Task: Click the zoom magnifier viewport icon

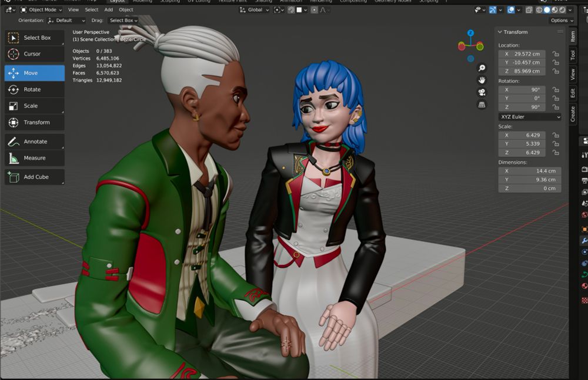Action: (x=482, y=68)
